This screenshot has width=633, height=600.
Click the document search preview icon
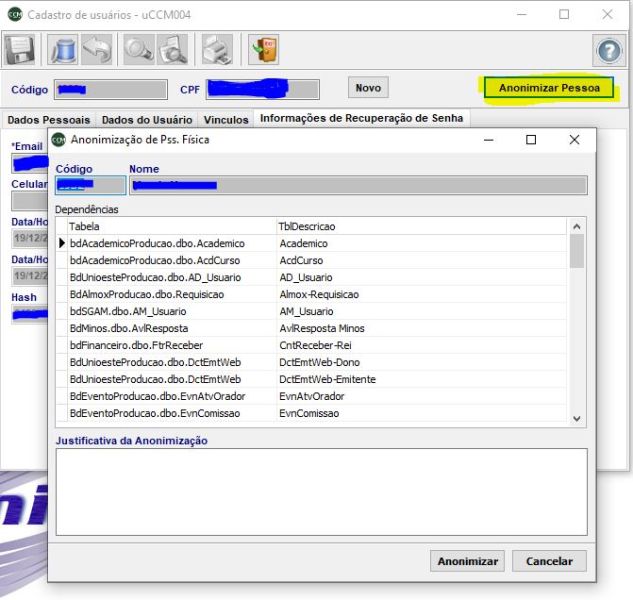pyautogui.click(x=172, y=50)
